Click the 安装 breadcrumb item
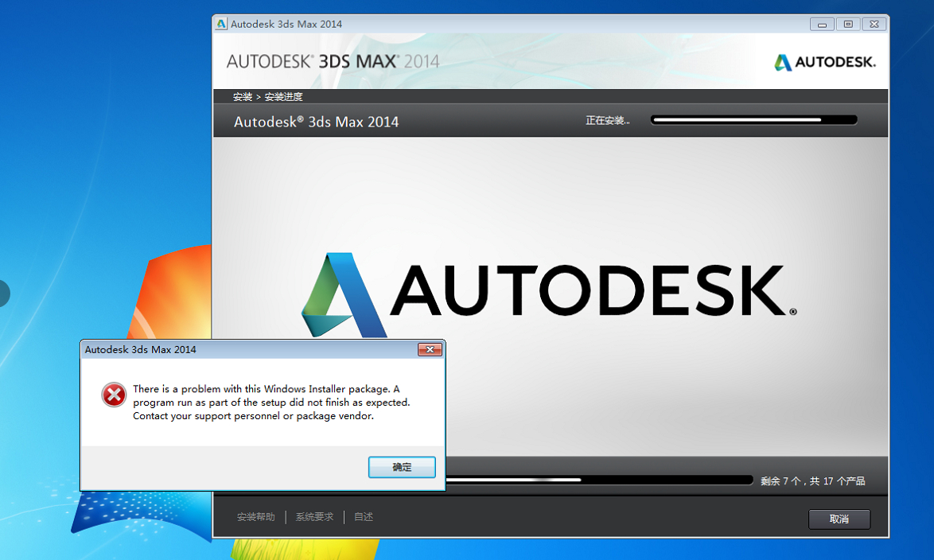 (x=243, y=96)
